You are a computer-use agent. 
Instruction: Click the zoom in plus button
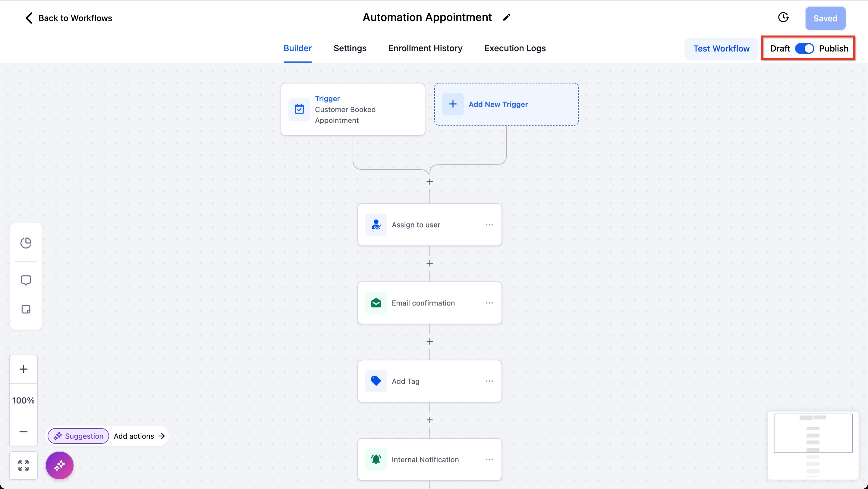(24, 369)
